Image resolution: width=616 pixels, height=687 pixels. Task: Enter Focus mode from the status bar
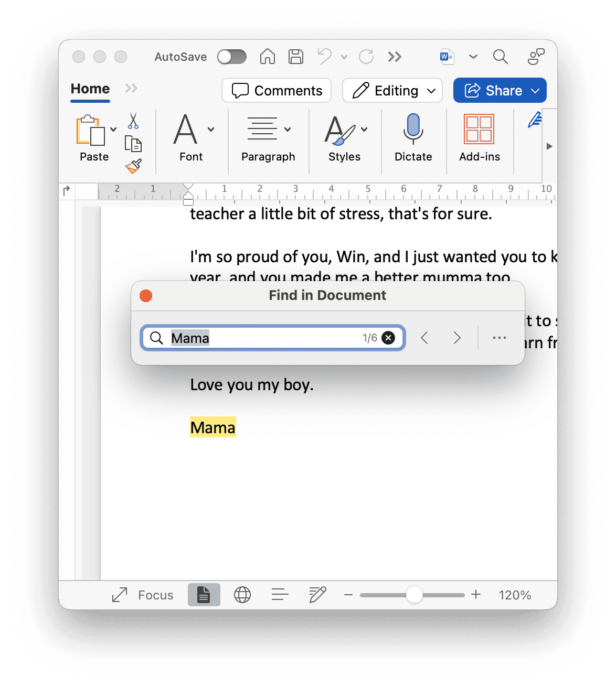pos(142,595)
